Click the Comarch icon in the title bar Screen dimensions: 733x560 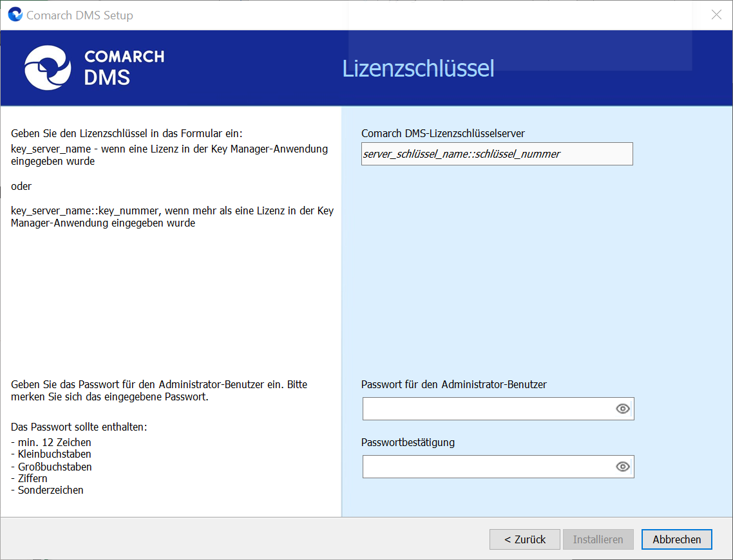coord(15,14)
